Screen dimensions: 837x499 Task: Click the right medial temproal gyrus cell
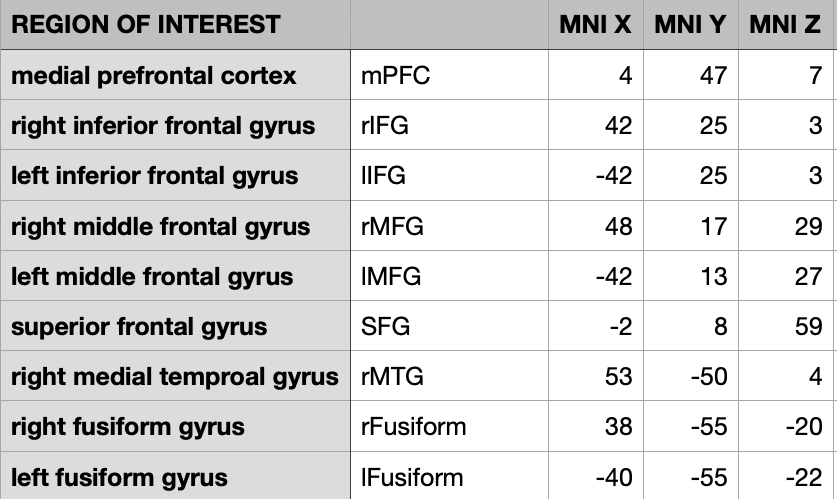pos(175,377)
